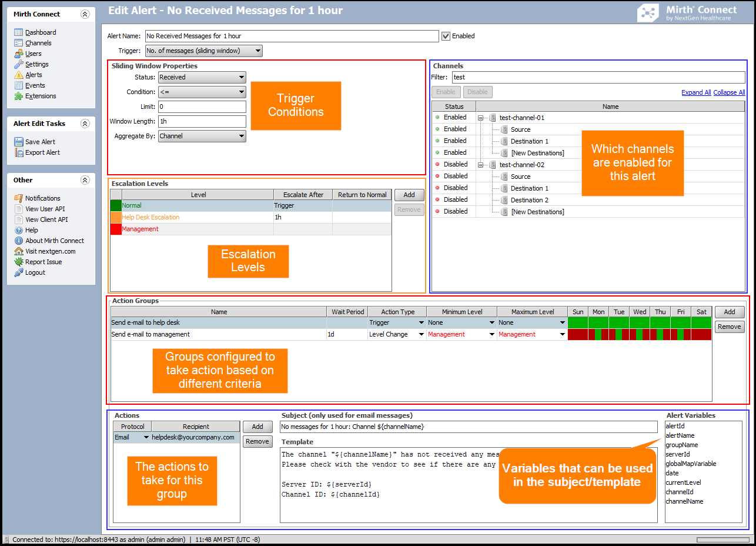Open Channels via its sidebar icon
Screen dimensions: 756x546
[18, 43]
